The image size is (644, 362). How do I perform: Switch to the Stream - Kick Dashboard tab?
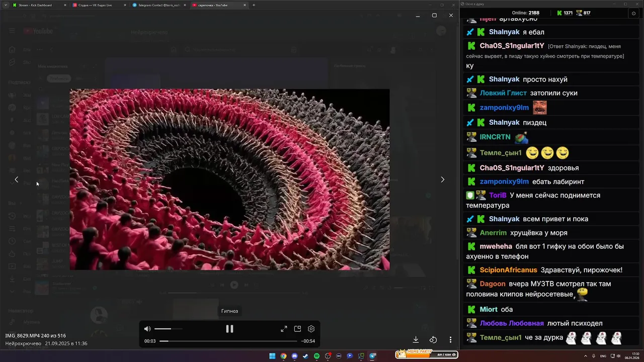click(39, 5)
